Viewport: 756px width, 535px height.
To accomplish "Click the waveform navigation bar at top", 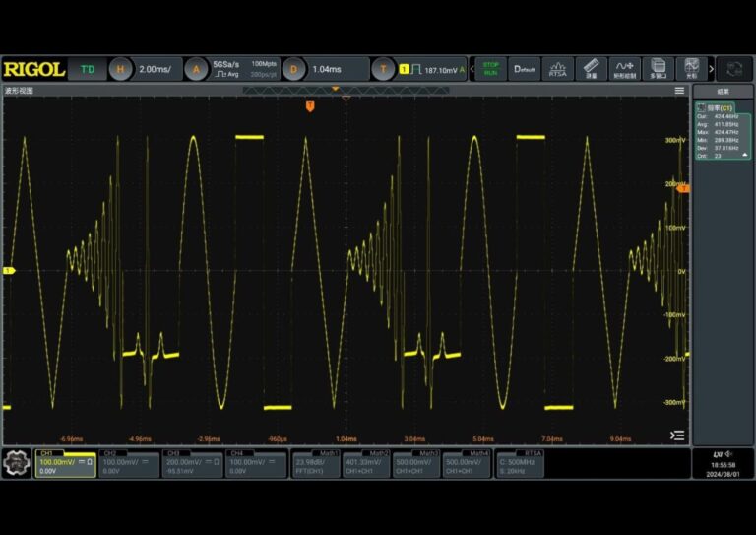I will click(346, 91).
